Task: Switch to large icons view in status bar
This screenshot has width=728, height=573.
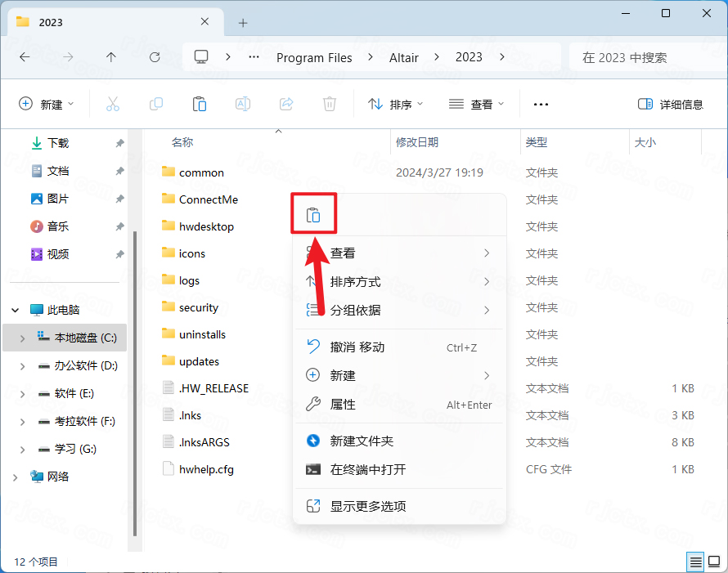Action: [714, 562]
